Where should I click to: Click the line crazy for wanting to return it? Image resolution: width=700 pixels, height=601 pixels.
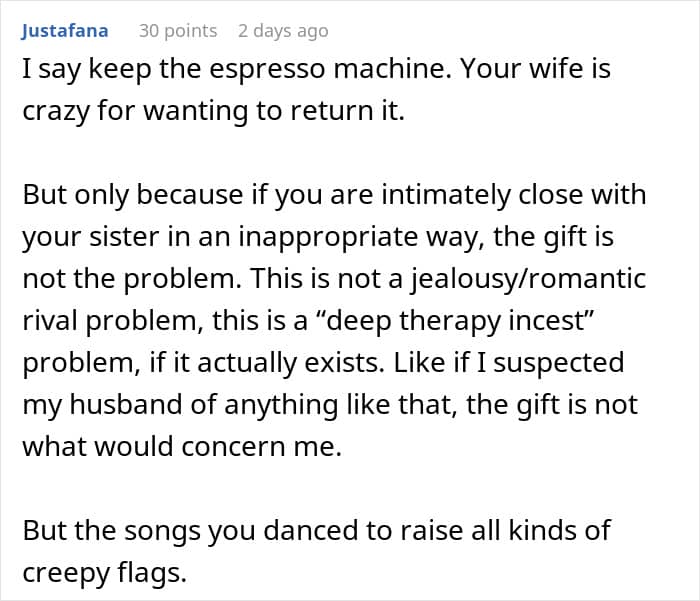[213, 111]
